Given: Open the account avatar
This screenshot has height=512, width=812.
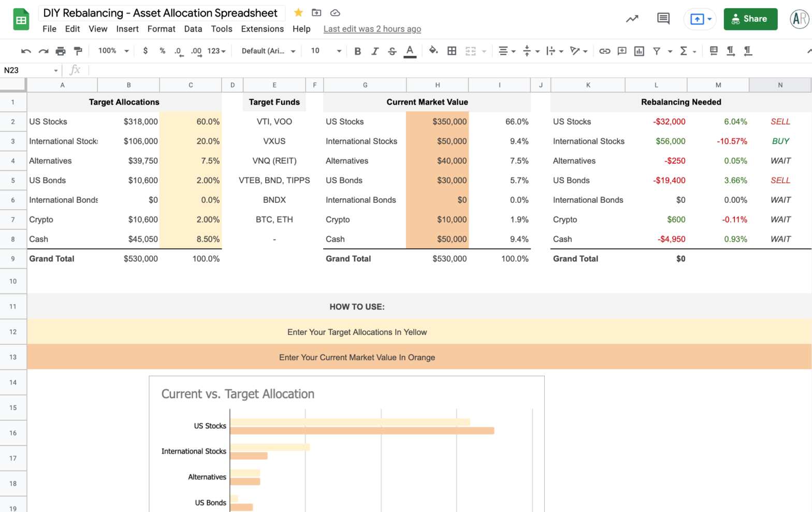Looking at the screenshot, I should point(799,19).
